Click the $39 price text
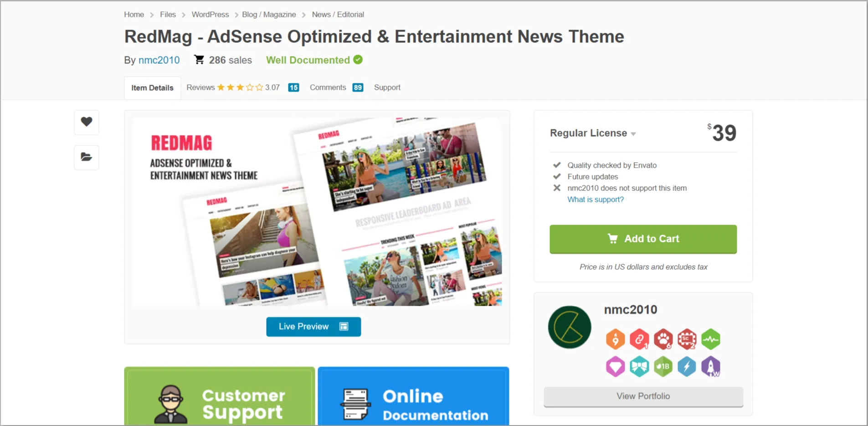 [722, 133]
